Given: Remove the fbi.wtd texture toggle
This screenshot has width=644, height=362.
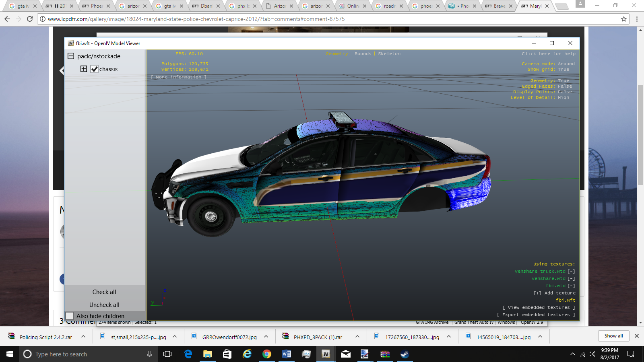Looking at the screenshot, I should (x=571, y=286).
